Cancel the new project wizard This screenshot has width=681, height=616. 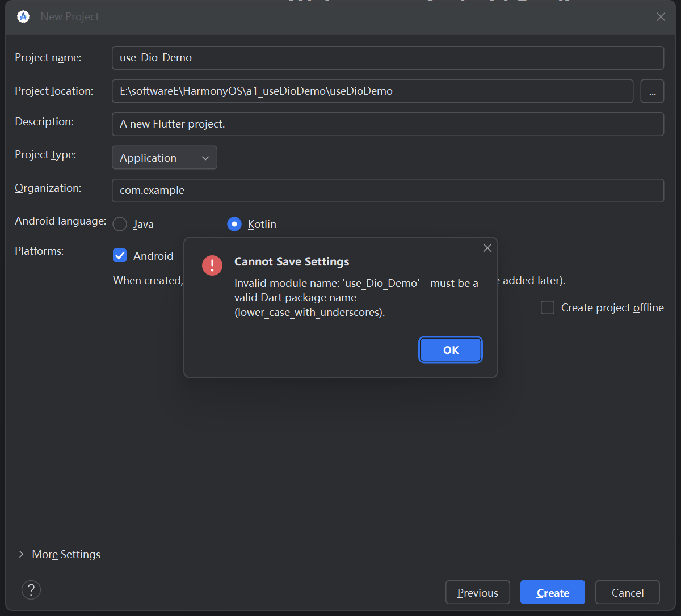(x=628, y=592)
